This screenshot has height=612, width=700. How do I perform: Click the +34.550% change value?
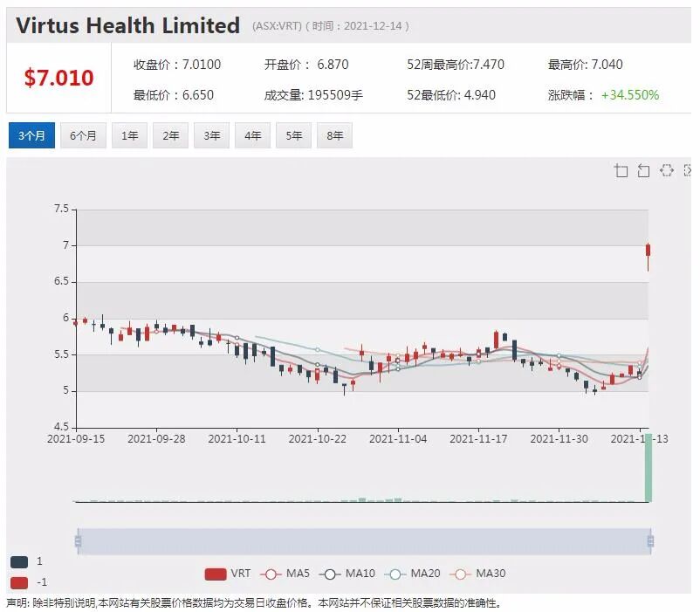point(630,95)
